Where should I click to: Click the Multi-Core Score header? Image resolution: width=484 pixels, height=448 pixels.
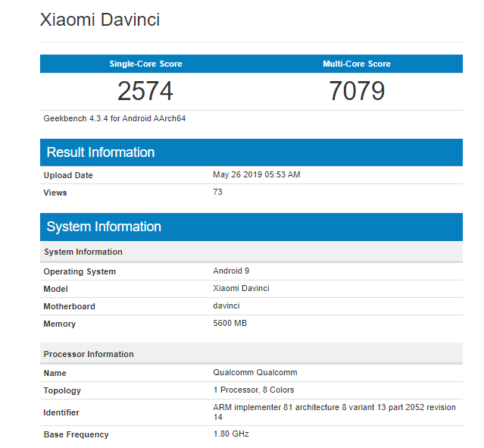click(357, 64)
